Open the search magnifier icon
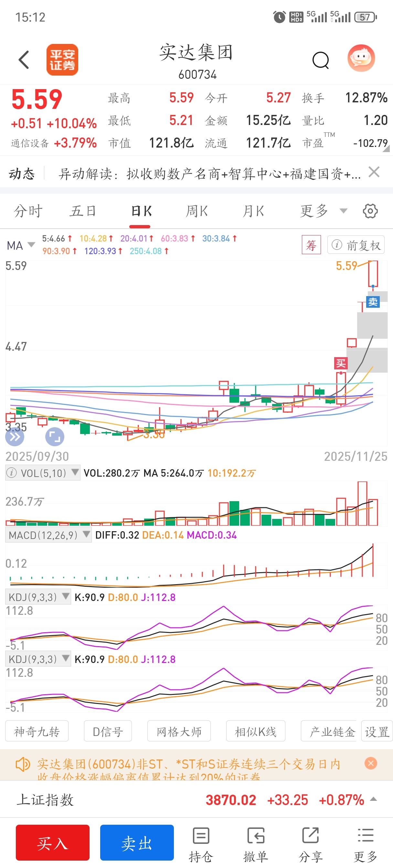 coord(321,60)
